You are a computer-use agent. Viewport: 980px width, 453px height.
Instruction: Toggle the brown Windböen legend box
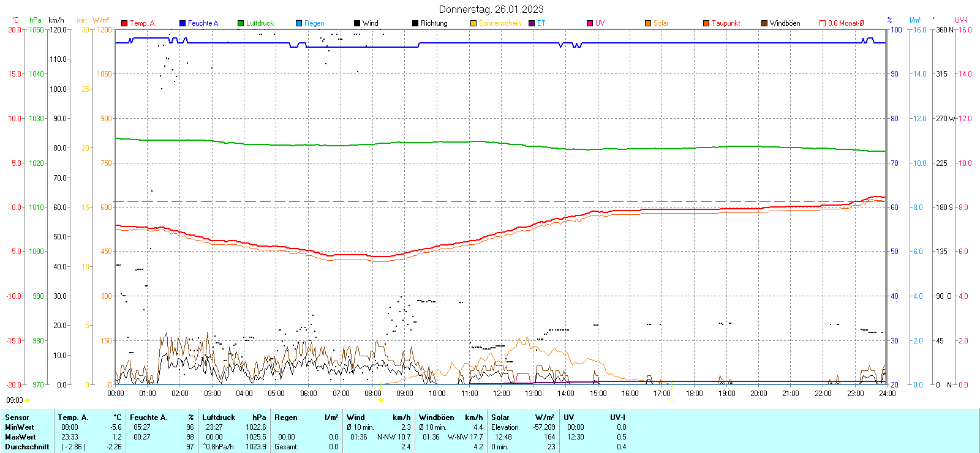coord(764,23)
